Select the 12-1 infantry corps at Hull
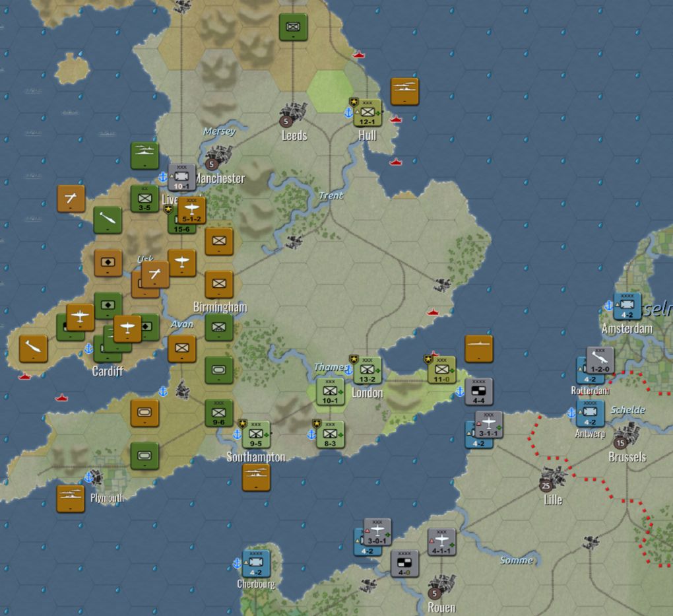Image resolution: width=673 pixels, height=616 pixels. point(368,113)
